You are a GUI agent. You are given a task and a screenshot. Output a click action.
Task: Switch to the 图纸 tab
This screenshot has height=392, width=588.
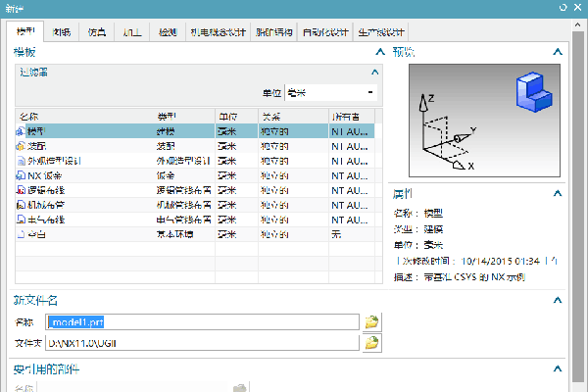[62, 31]
